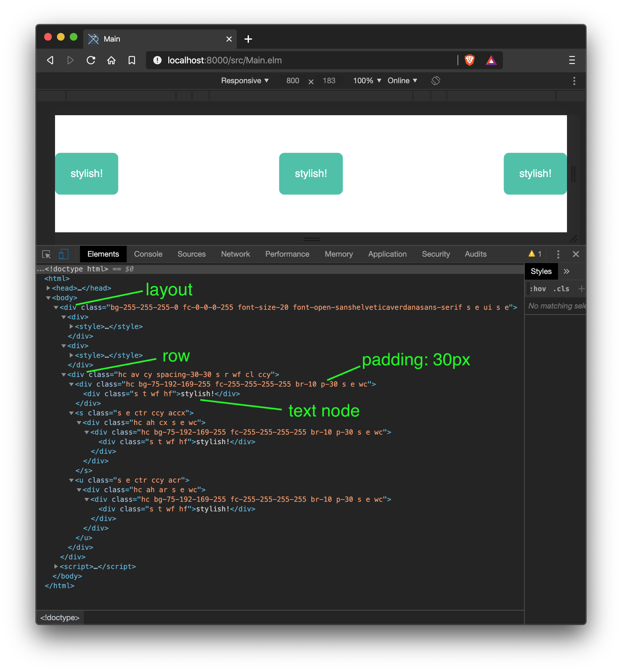This screenshot has width=622, height=672.
Task: Switch to the Network tab
Action: point(235,254)
